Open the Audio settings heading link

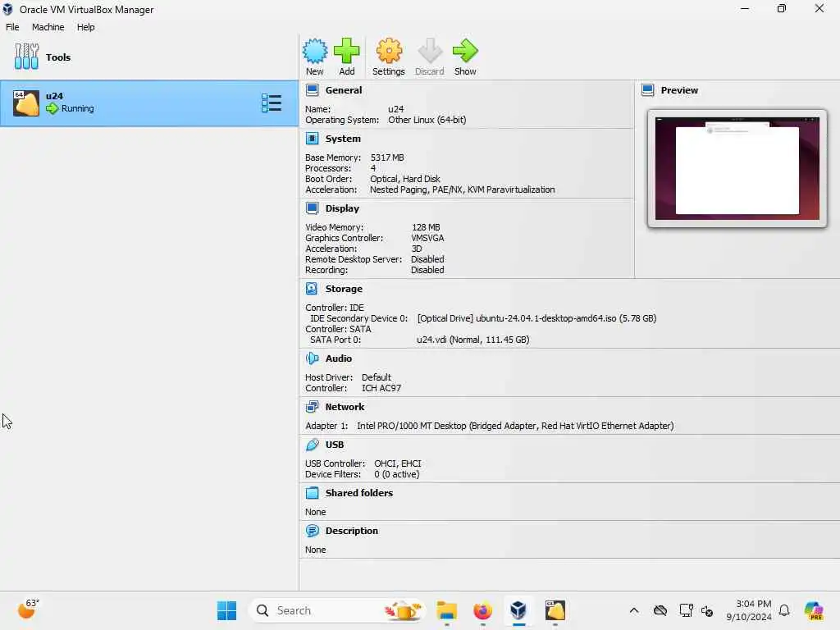coord(339,358)
